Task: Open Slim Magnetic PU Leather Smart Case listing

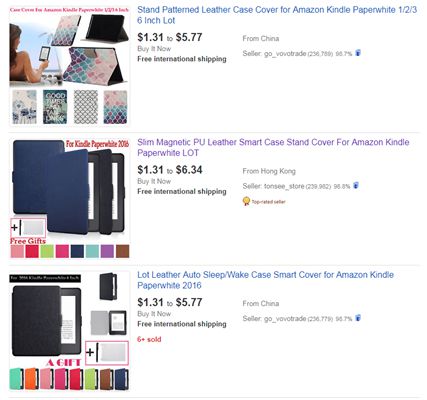Action: click(x=273, y=147)
